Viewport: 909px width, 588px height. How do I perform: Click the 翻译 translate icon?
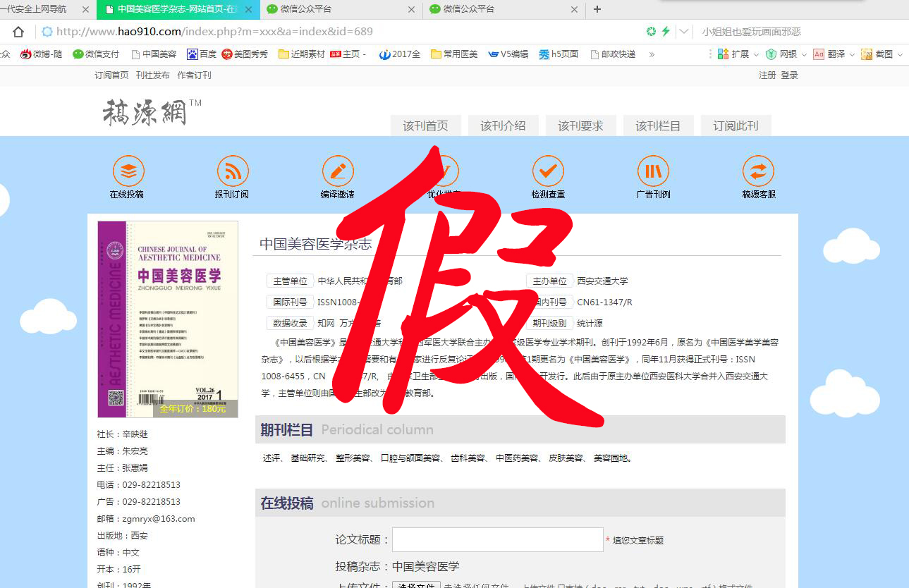pos(819,54)
